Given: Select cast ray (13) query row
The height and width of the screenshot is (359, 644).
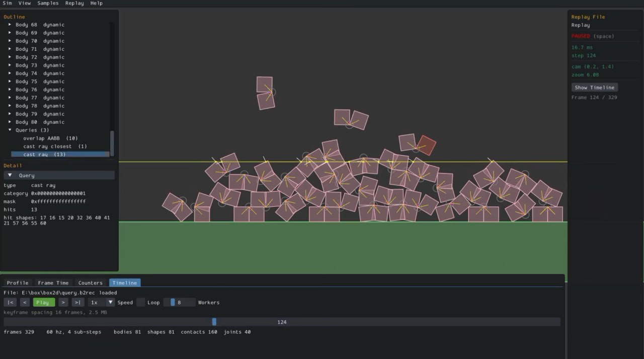Looking at the screenshot, I should coord(60,154).
